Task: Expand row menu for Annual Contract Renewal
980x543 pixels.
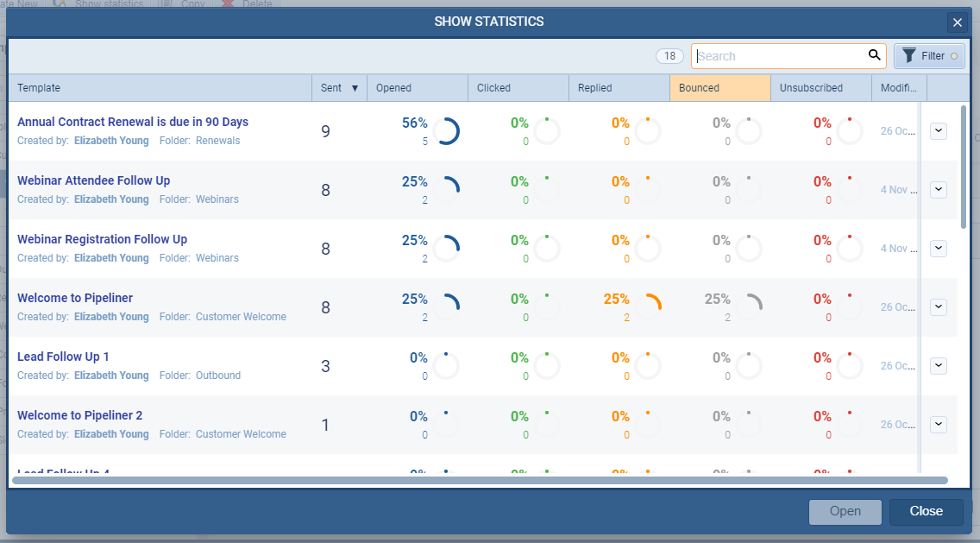Action: click(939, 131)
